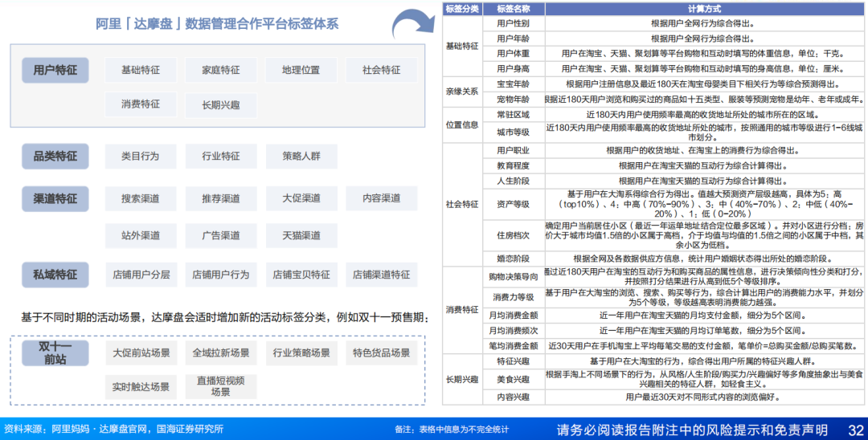Click the 计算方式 table header
Image resolution: width=868 pixels, height=440 pixels.
coord(704,9)
